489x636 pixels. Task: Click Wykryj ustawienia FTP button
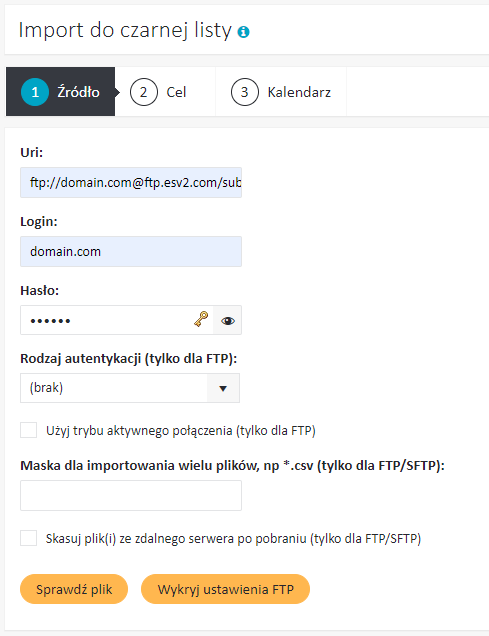pyautogui.click(x=225, y=589)
